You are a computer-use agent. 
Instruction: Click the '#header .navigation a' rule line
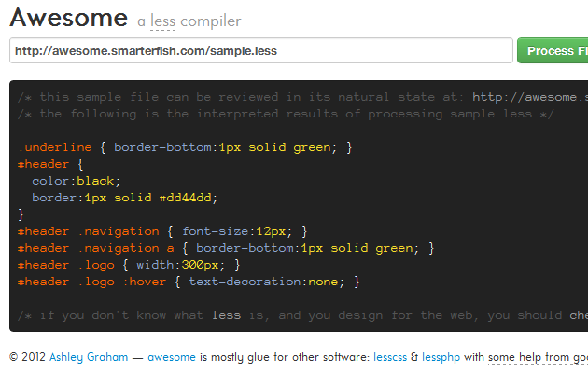[x=226, y=248]
